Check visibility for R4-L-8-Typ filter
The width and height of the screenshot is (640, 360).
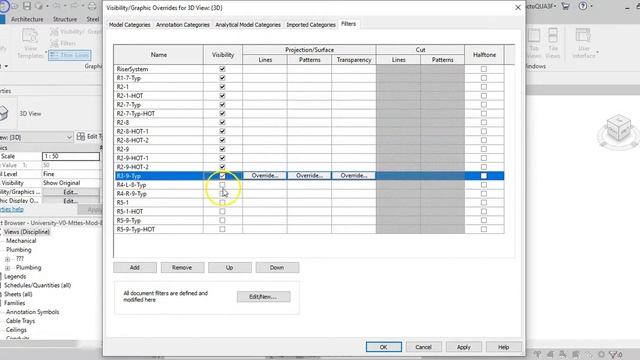[222, 185]
